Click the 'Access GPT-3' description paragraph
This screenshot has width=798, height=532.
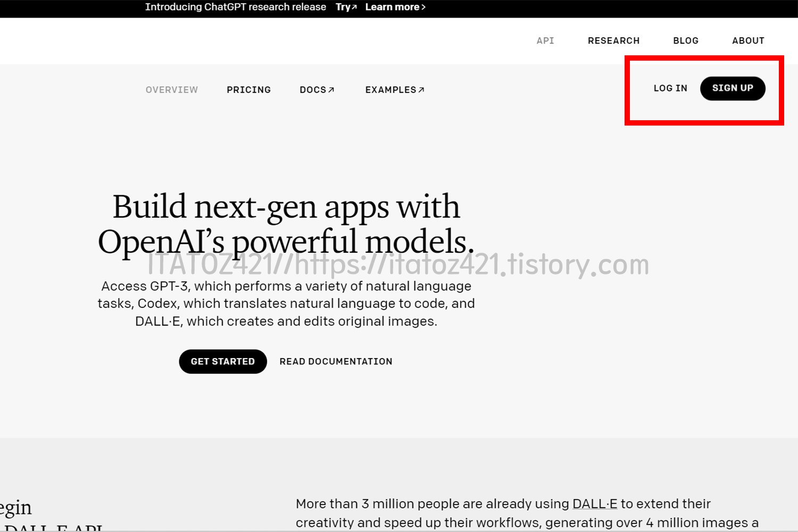point(286,304)
